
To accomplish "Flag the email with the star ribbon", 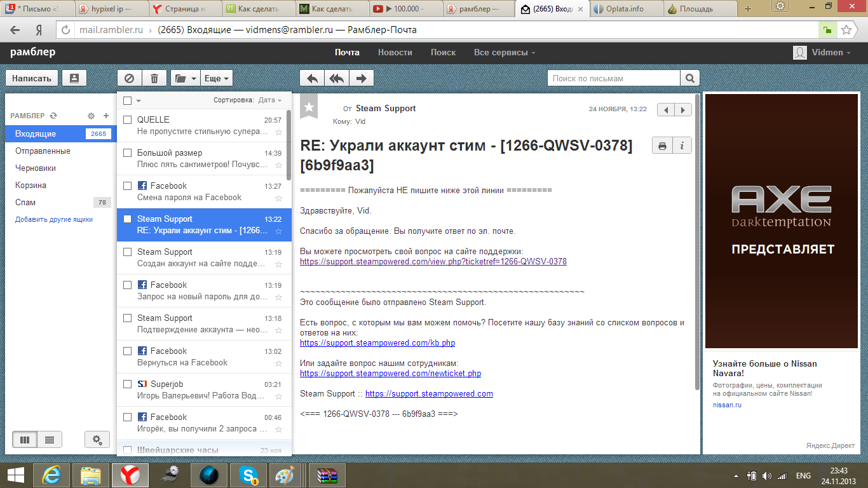I will pos(309,107).
